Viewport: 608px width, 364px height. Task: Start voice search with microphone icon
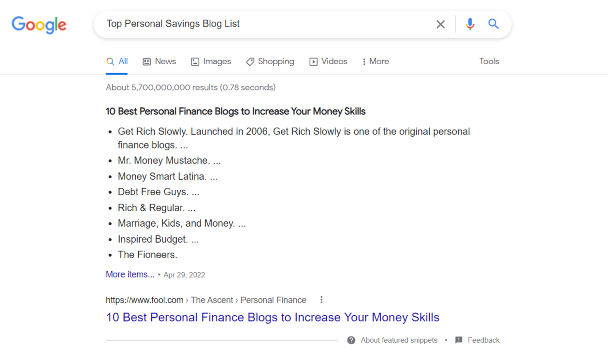tap(470, 24)
